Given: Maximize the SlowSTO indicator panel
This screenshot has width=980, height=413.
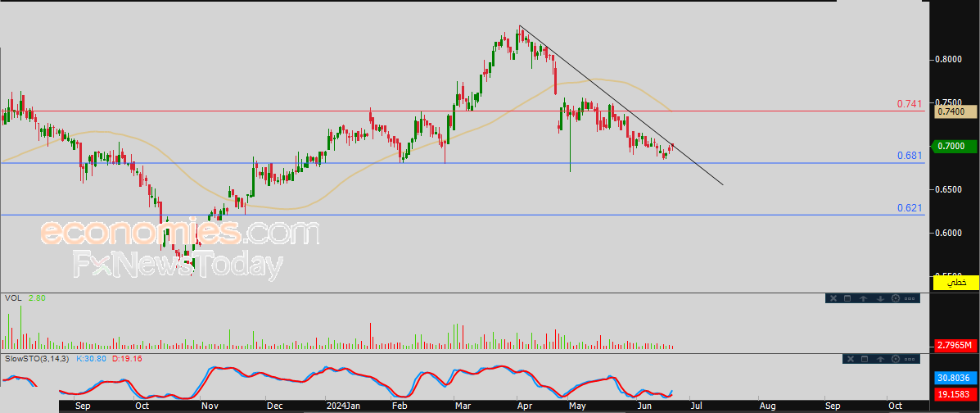Looking at the screenshot, I should (865, 359).
